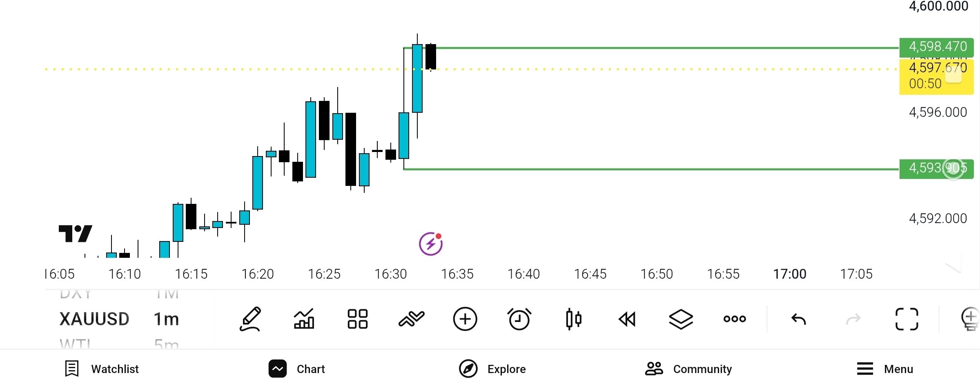
Task: Start bar replay with the rewind icon
Action: (627, 319)
